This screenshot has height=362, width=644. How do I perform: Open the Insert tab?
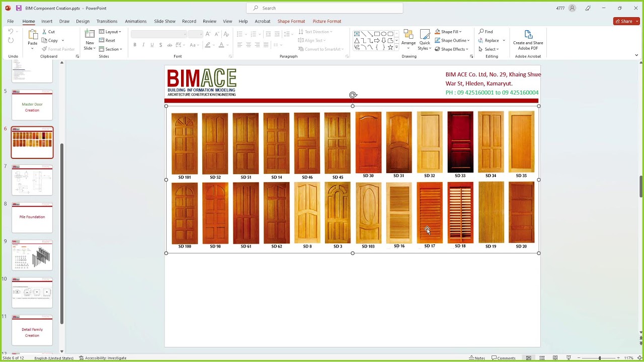[x=47, y=21]
